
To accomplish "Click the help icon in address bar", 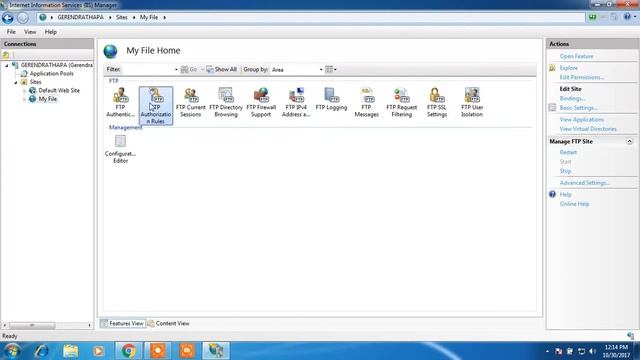I will tap(627, 17).
